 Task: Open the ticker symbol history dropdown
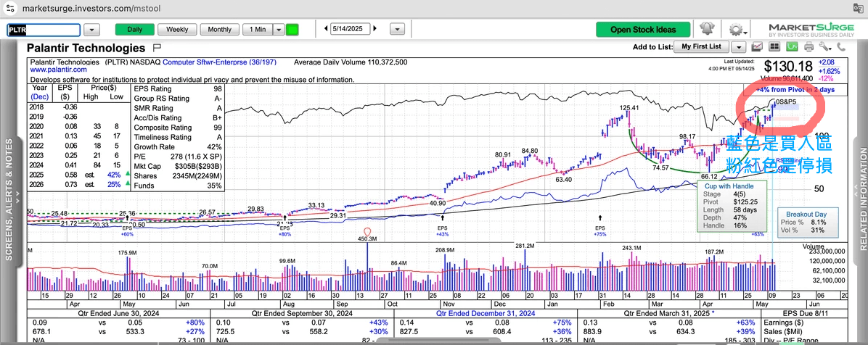tap(92, 29)
